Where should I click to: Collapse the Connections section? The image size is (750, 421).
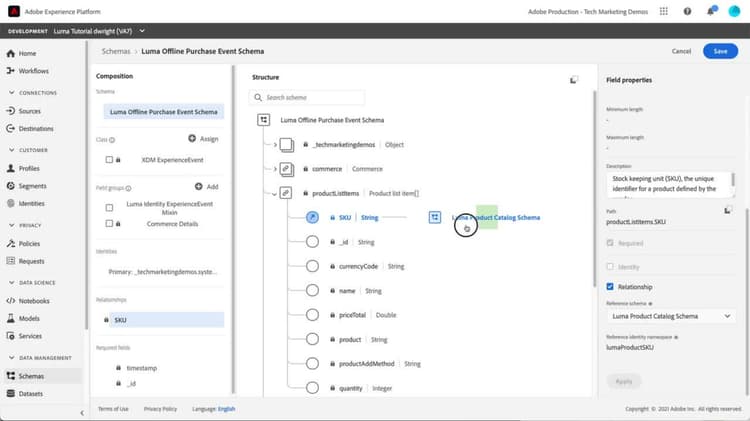coord(11,92)
